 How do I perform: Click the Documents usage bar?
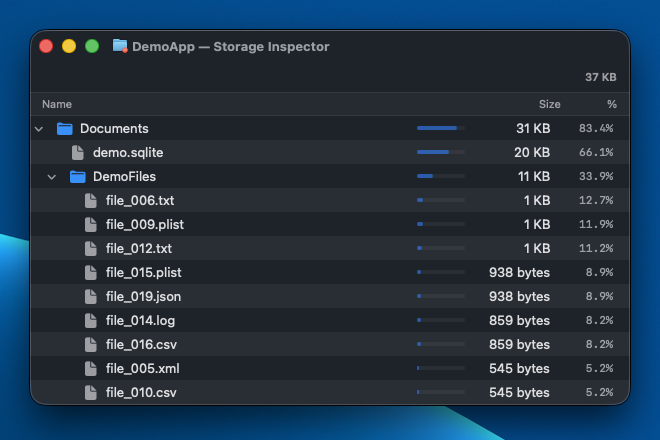441,128
